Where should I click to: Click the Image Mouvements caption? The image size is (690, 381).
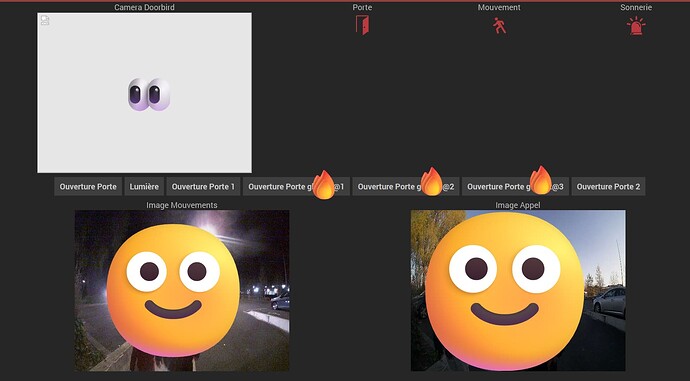tap(182, 205)
